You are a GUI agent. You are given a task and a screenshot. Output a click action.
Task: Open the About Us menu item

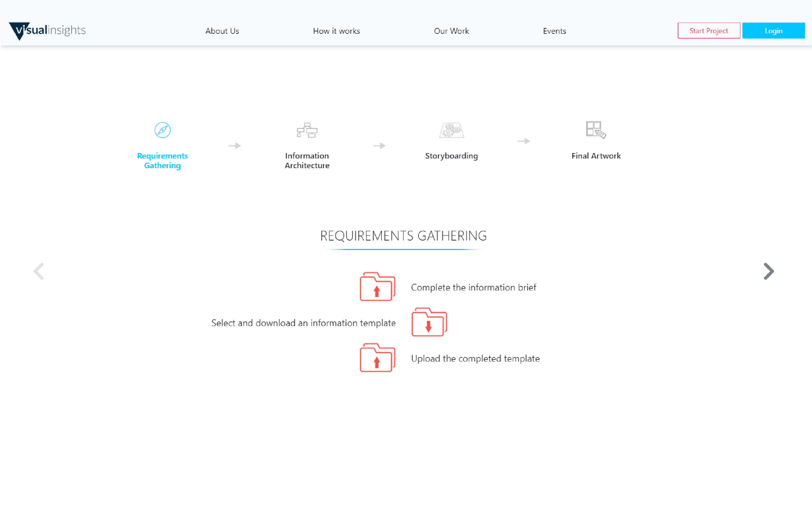222,31
